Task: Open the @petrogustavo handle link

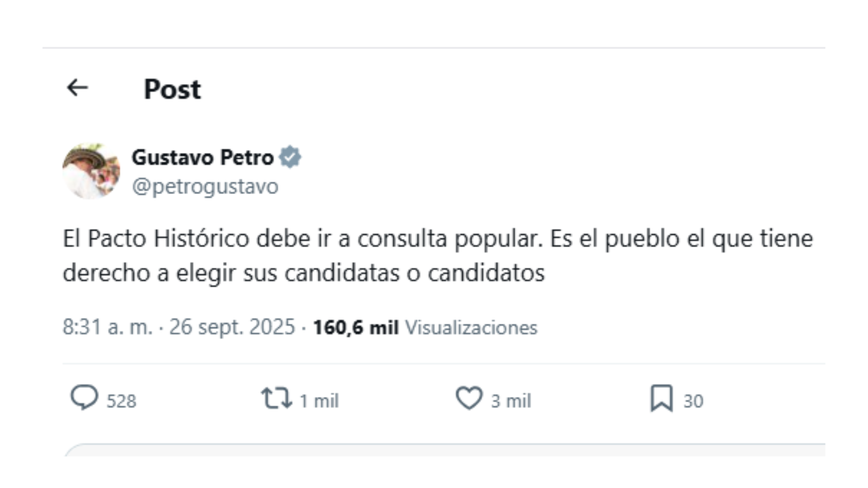Action: click(x=205, y=187)
